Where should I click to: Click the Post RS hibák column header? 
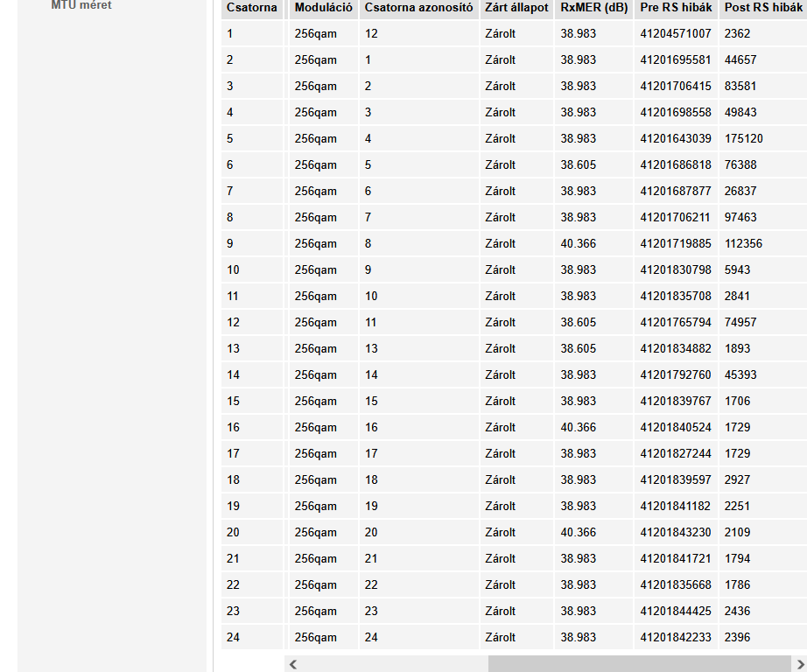tap(763, 8)
